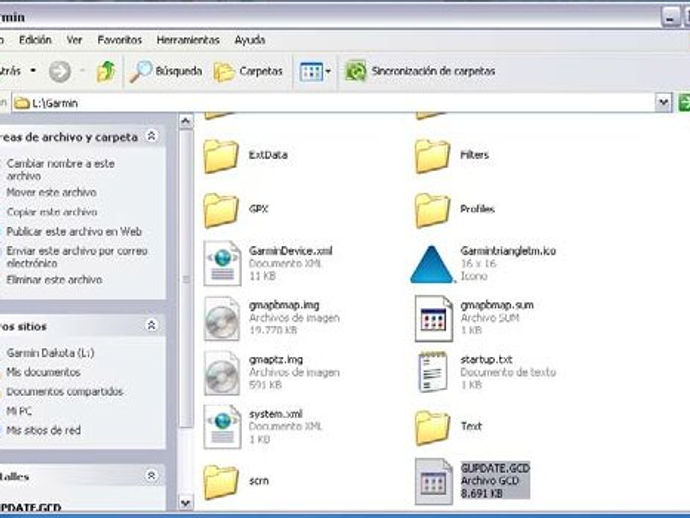This screenshot has width=690, height=518.
Task: Open the scrn folder icon
Action: click(x=221, y=482)
